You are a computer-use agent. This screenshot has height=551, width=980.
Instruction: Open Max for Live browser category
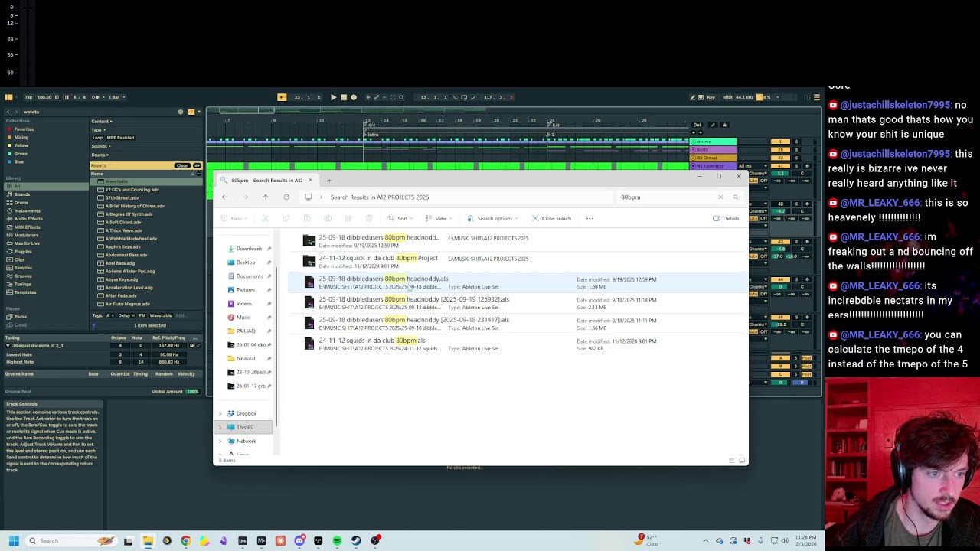click(x=26, y=243)
